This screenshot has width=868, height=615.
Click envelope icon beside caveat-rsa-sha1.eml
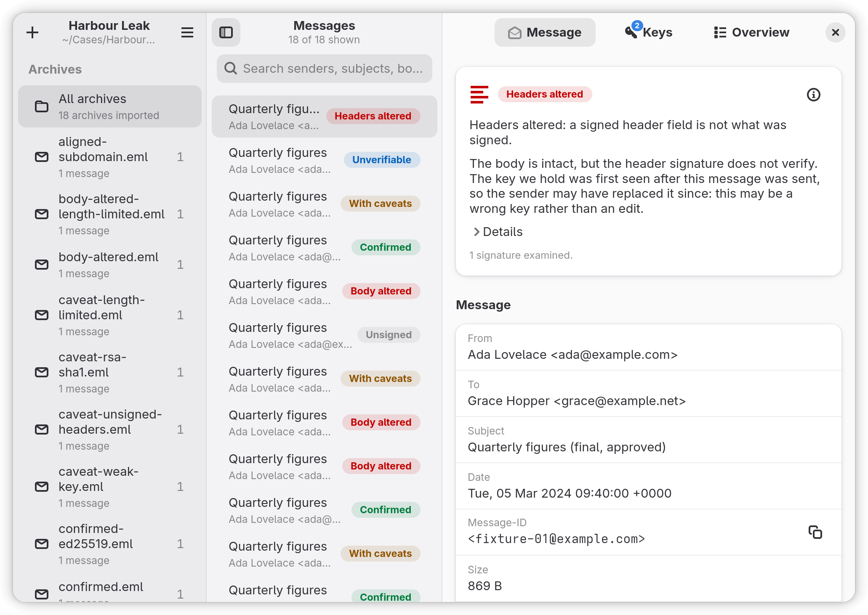tap(41, 372)
